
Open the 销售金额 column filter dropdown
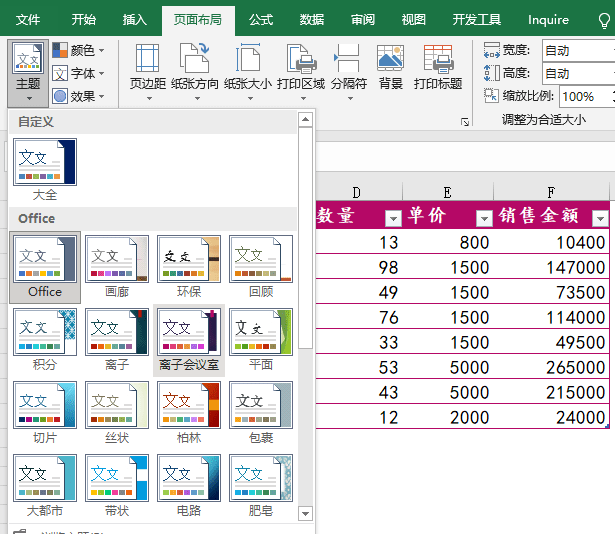pos(599,218)
